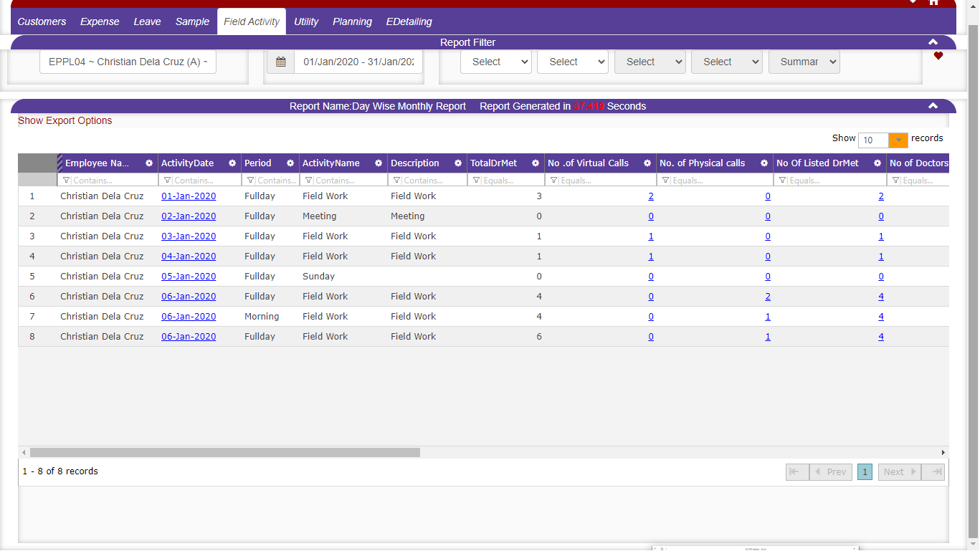
Task: Open settings gear for No Of Listed DrMet column
Action: click(877, 163)
